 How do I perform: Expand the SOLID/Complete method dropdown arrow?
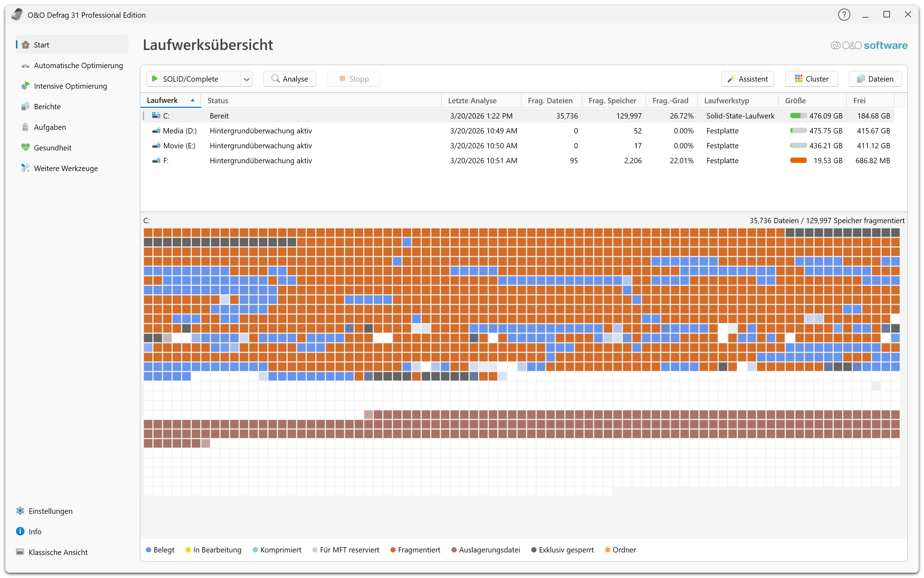[247, 79]
